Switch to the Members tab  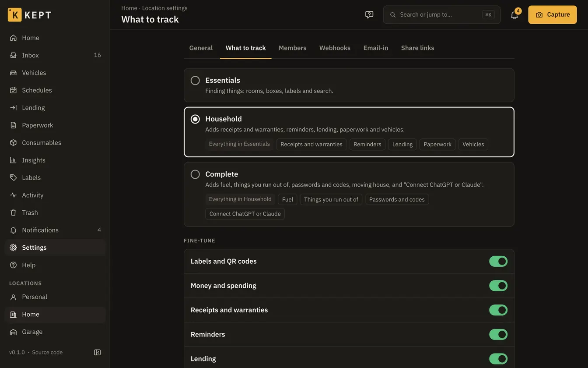click(x=292, y=48)
